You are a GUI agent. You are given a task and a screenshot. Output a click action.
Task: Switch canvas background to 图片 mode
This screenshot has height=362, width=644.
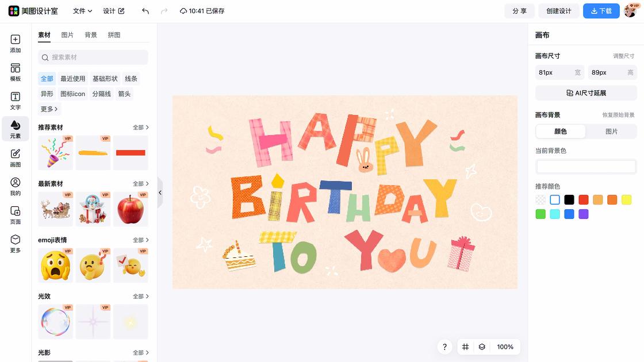pos(611,132)
